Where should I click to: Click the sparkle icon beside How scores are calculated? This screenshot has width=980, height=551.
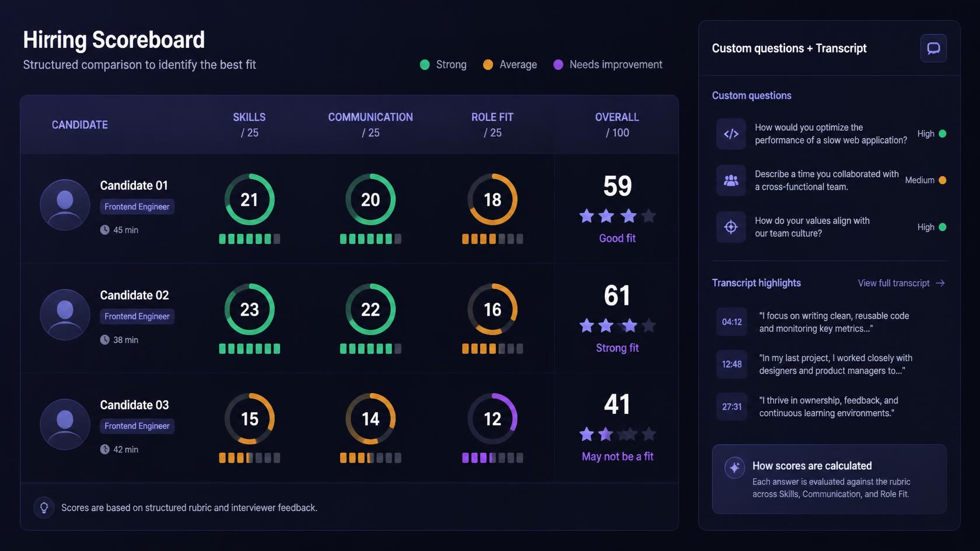pyautogui.click(x=734, y=468)
